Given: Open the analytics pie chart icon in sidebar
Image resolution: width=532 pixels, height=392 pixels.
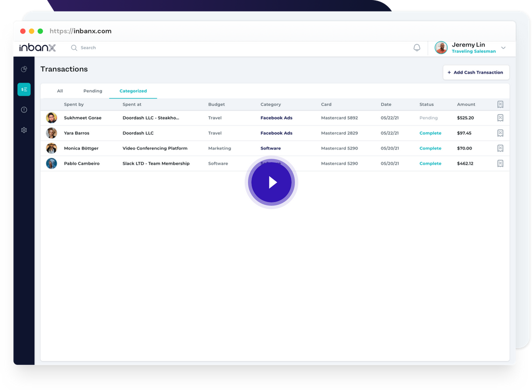Looking at the screenshot, I should [24, 69].
